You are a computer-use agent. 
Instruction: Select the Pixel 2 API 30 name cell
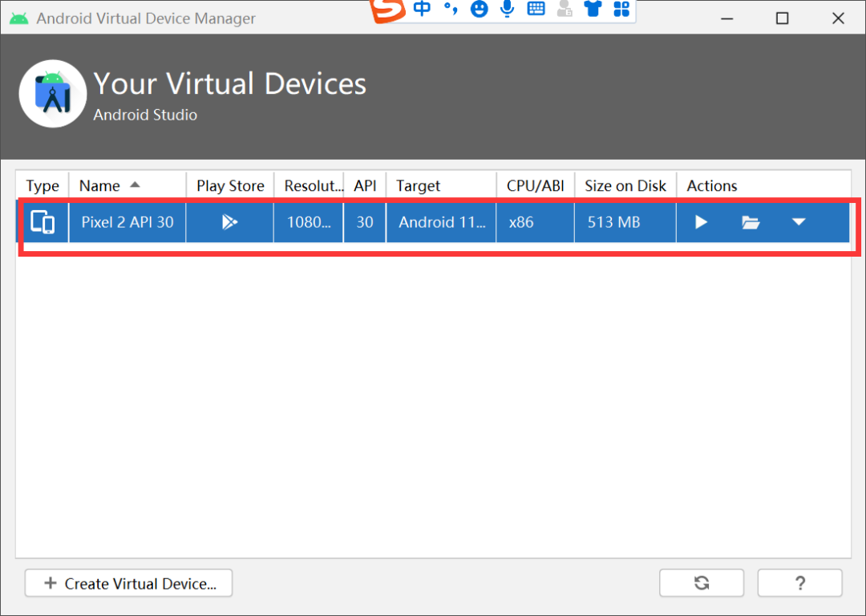[x=127, y=222]
